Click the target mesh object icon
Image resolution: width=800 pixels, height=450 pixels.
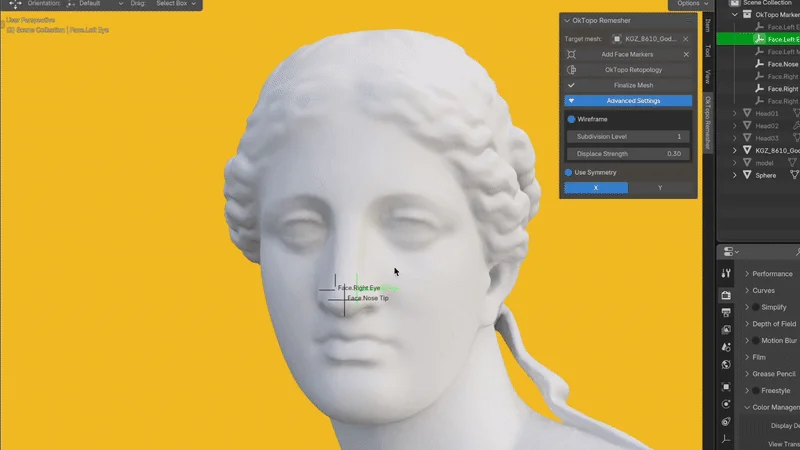pyautogui.click(x=617, y=39)
